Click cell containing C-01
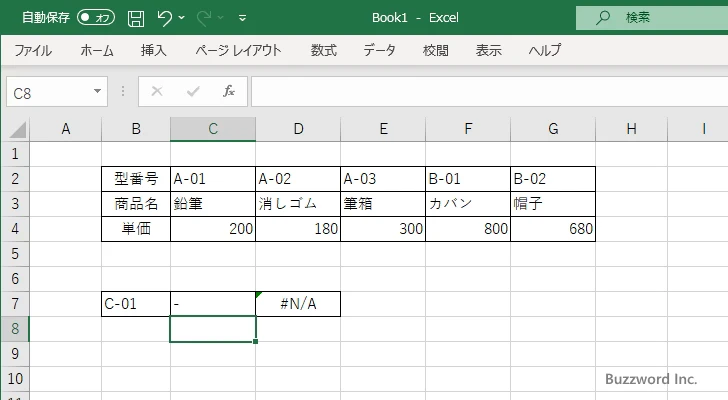Screen dimensions: 728x400 [x=136, y=304]
